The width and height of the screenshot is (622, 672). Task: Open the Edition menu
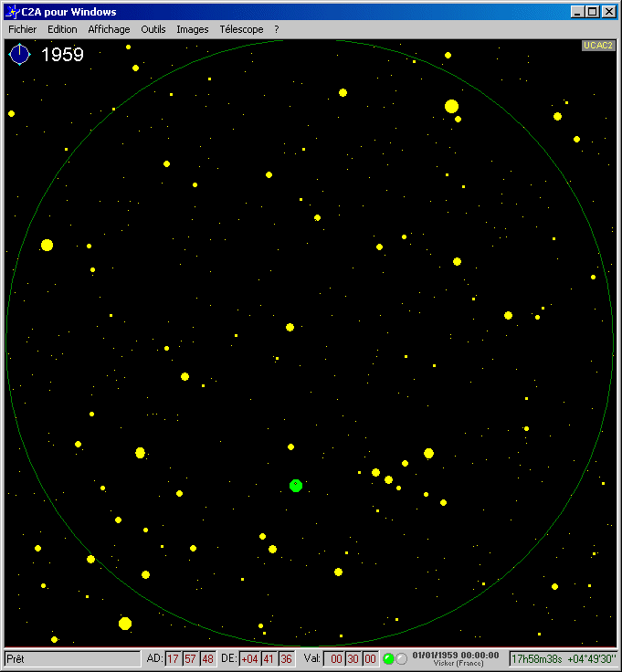(x=62, y=29)
